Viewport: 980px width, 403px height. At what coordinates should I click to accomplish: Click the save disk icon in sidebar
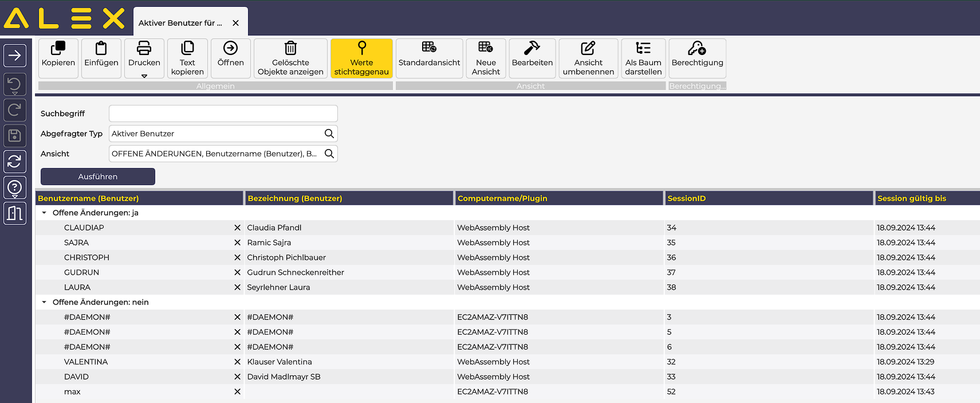(x=15, y=136)
